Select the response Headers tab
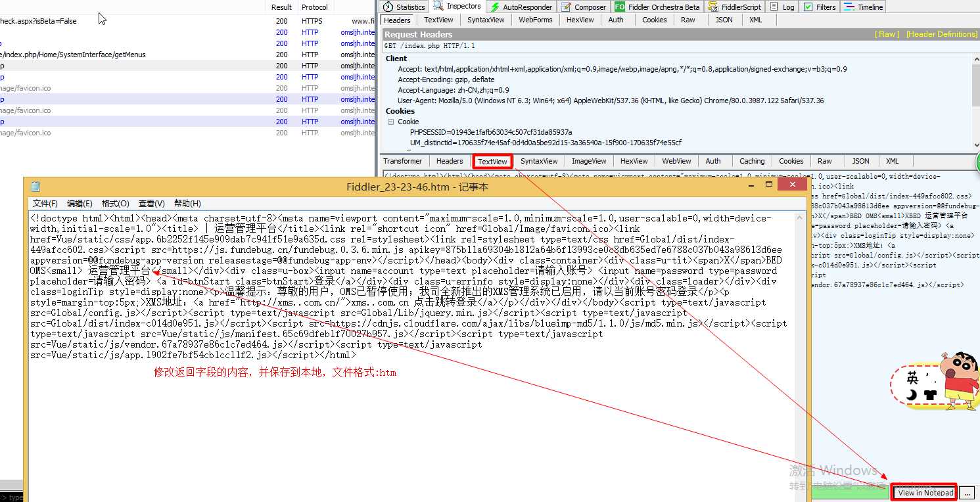 coord(450,161)
